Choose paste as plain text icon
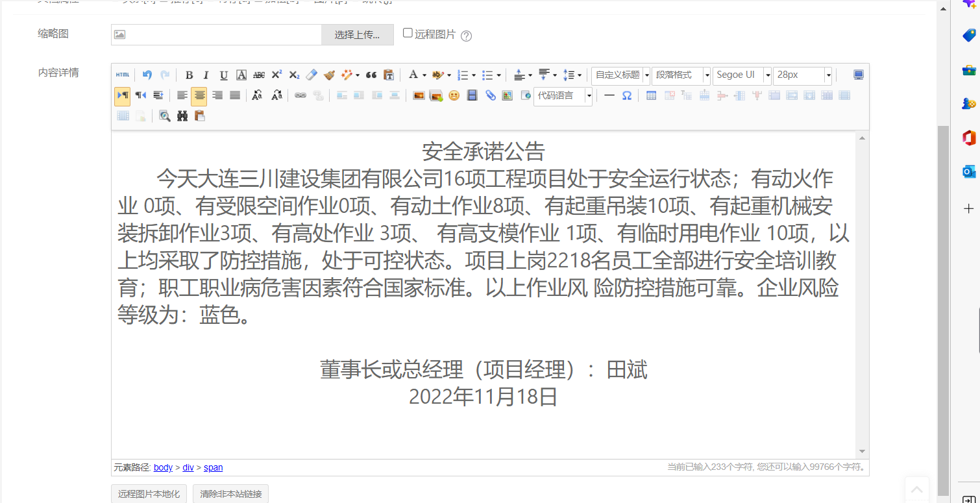 point(389,75)
